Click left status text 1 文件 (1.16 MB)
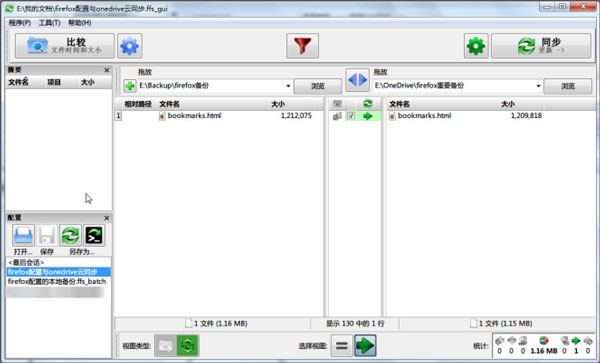The width and height of the screenshot is (600, 363). [x=220, y=324]
